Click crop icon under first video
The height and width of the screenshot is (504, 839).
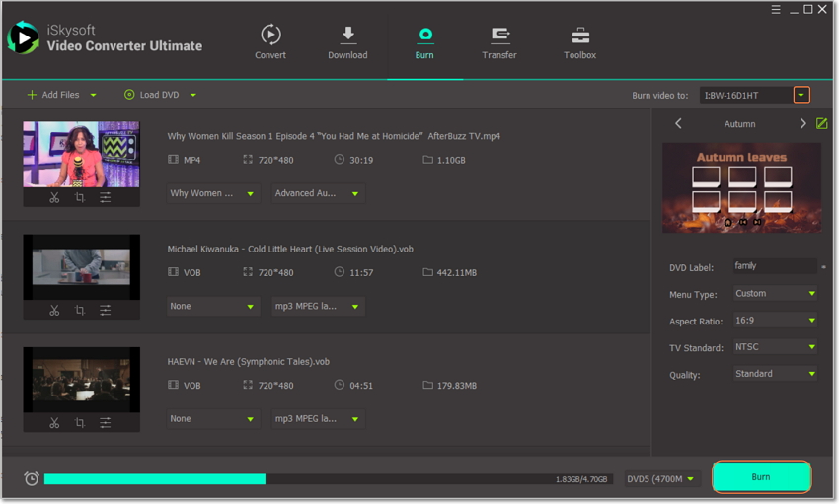[80, 197]
